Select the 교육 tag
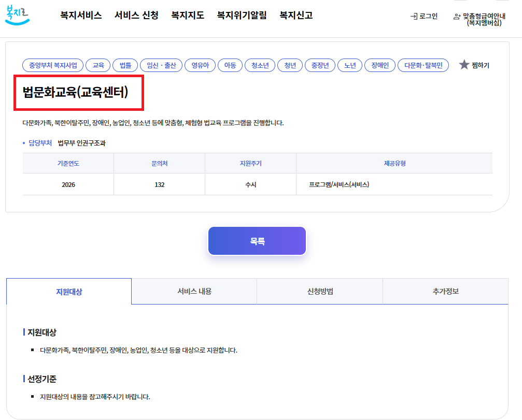Screen dimensions: 522x420 point(98,65)
